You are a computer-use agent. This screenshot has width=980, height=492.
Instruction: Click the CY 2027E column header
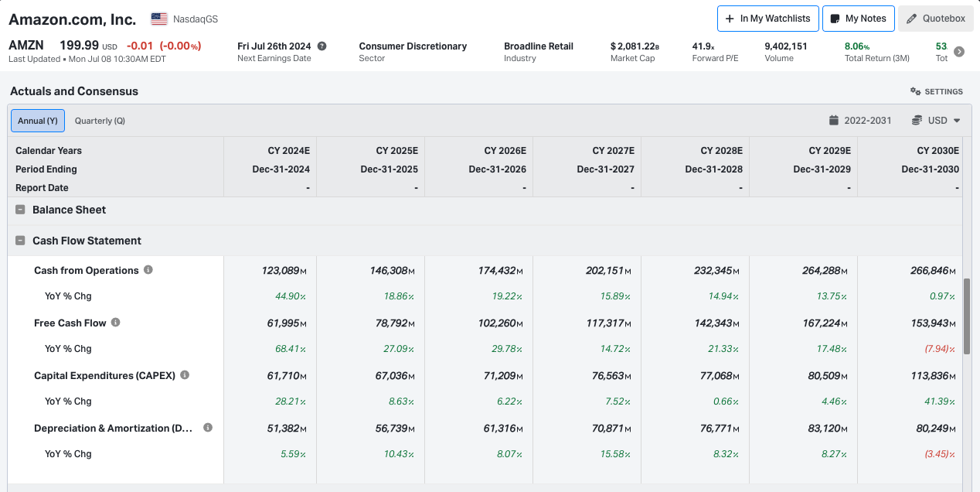613,151
